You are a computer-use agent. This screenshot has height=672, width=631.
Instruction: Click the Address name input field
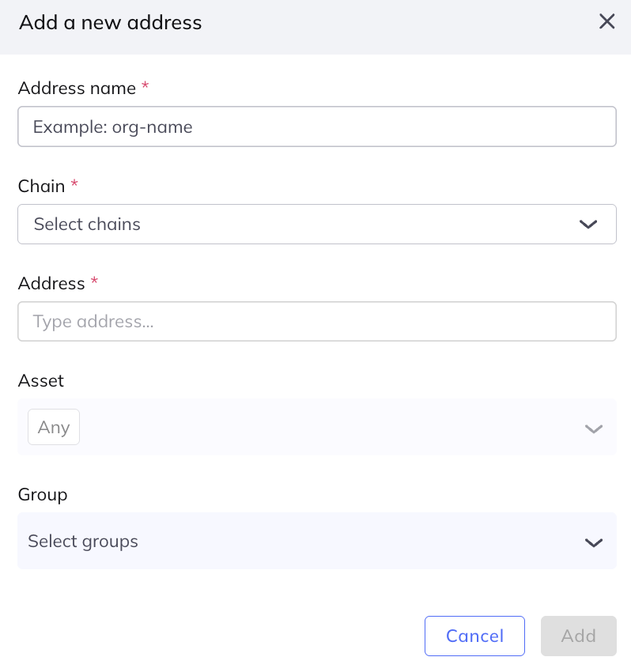(316, 126)
